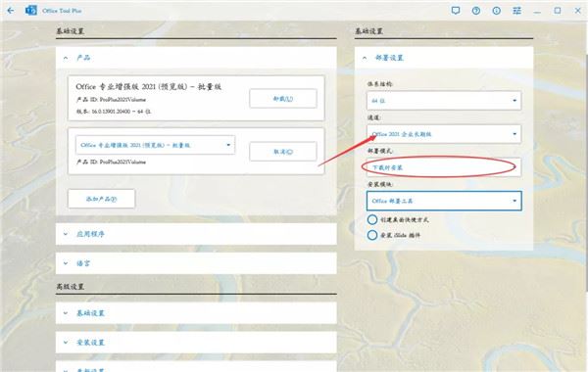
Task: Open the 体系结构 dropdown showing 64 位
Action: coord(444,101)
